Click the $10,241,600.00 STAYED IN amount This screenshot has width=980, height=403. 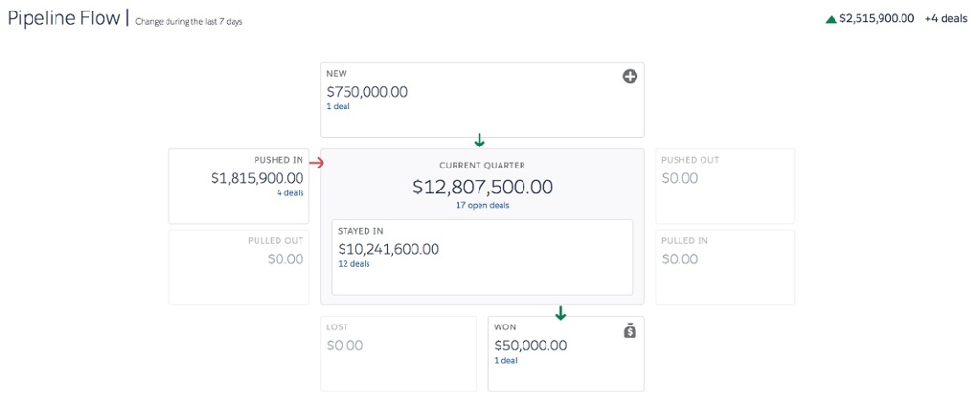tap(389, 249)
